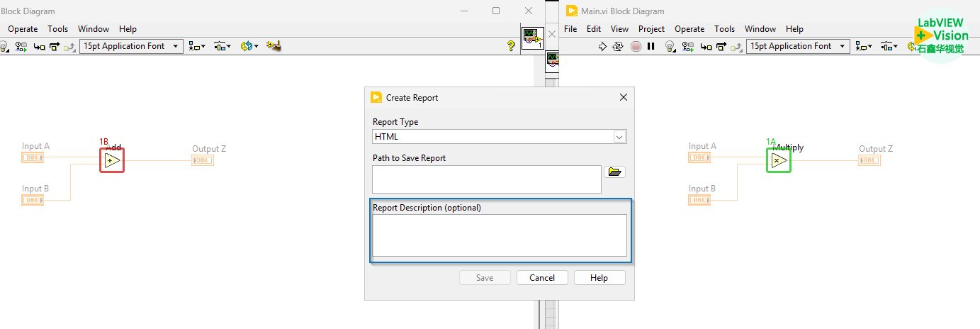The image size is (980, 329).
Task: Expand font dropdown in Main.vi toolbar
Action: pyautogui.click(x=842, y=46)
